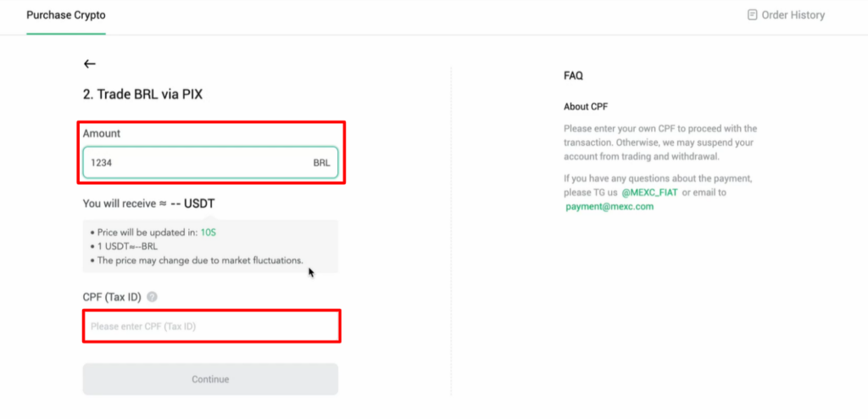Viewport: 868px width, 419px height.
Task: Go back using the left arrow icon
Action: pos(90,64)
